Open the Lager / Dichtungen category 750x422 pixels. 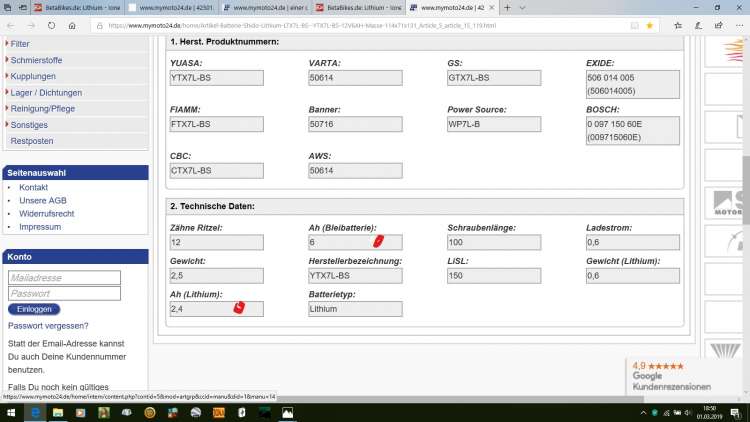coord(46,93)
